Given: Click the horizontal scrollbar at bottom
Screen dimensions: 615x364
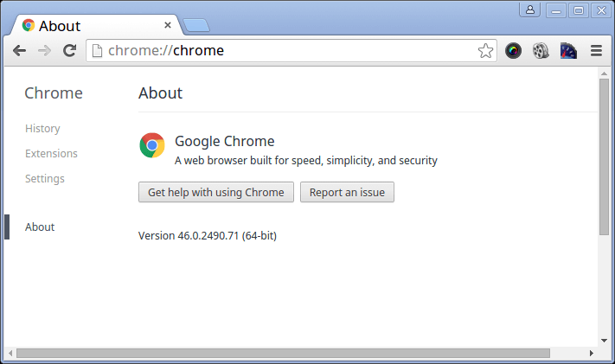Looking at the screenshot, I should pyautogui.click(x=282, y=353).
